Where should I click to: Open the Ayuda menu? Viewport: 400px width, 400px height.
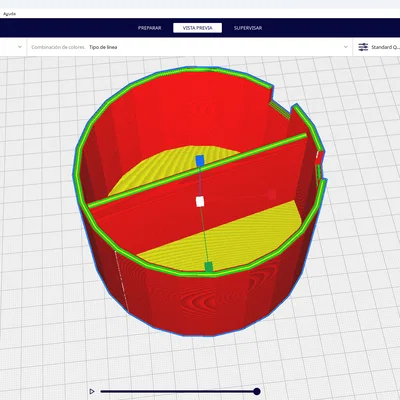[9, 14]
